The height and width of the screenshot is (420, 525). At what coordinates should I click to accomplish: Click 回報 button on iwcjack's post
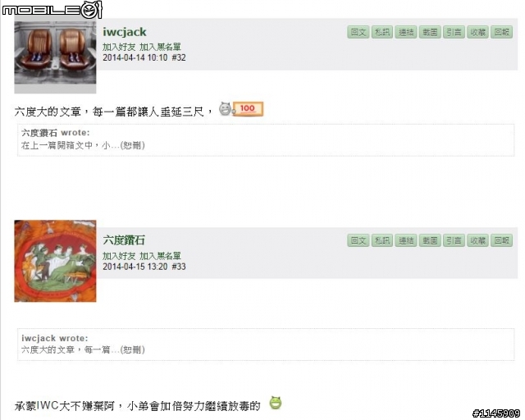(x=501, y=32)
